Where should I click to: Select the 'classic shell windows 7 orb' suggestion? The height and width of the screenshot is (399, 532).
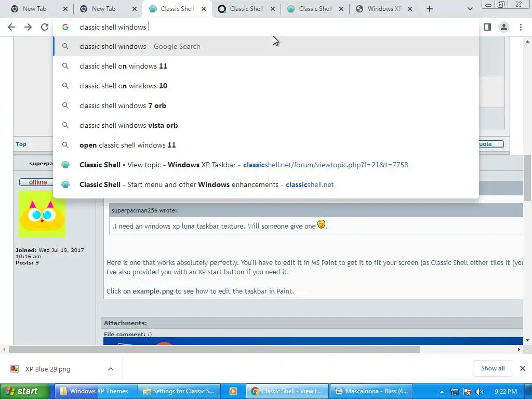point(266,105)
